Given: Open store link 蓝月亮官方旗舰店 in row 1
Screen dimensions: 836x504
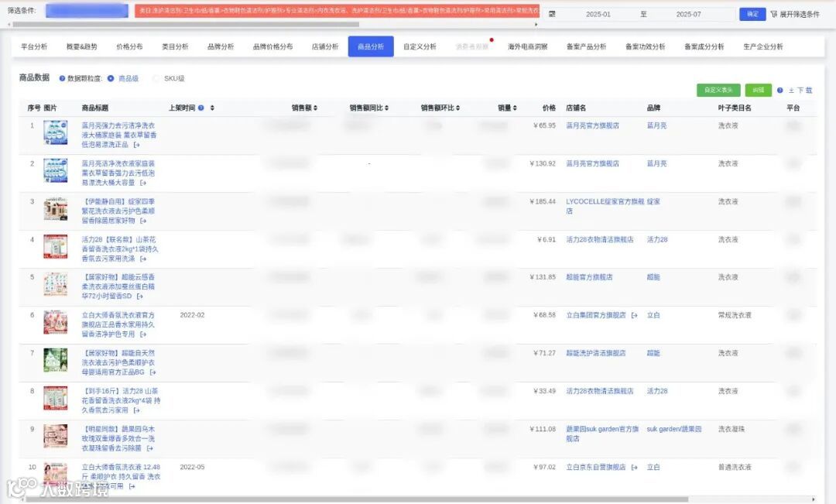Looking at the screenshot, I should pos(592,126).
